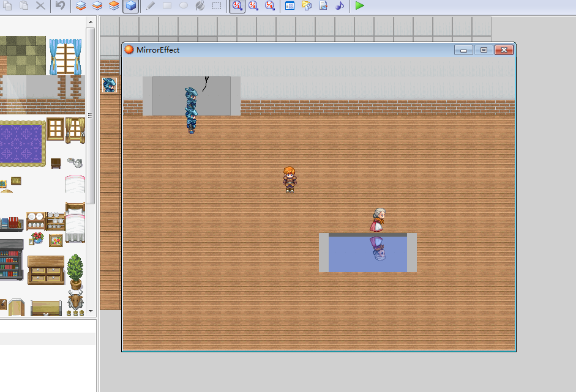Viewport: 576px width, 392px height.
Task: Select the Pencil drawing tool
Action: point(150,6)
